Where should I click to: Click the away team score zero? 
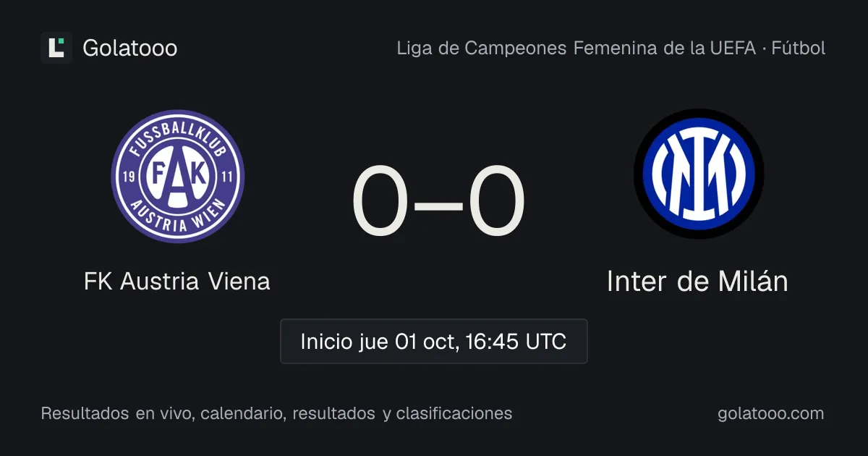click(496, 202)
